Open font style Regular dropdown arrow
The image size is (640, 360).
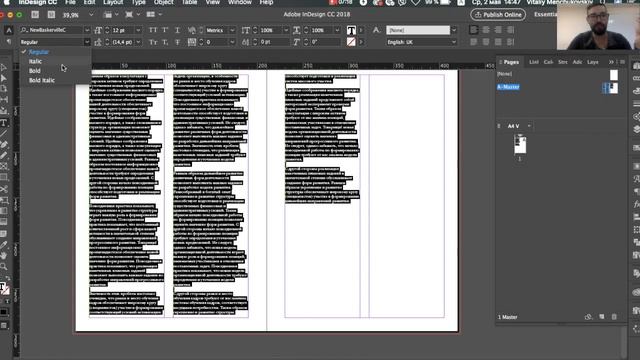tap(87, 42)
